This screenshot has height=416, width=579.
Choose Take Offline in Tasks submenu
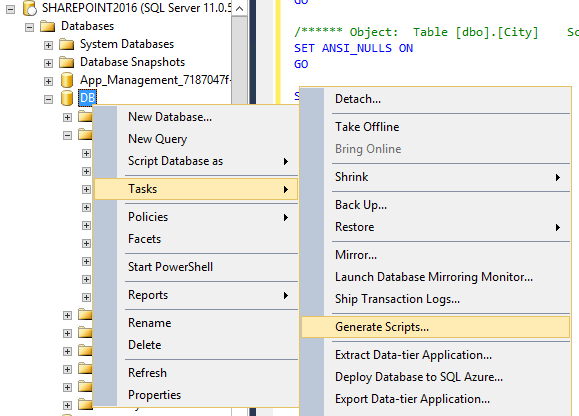point(436,127)
